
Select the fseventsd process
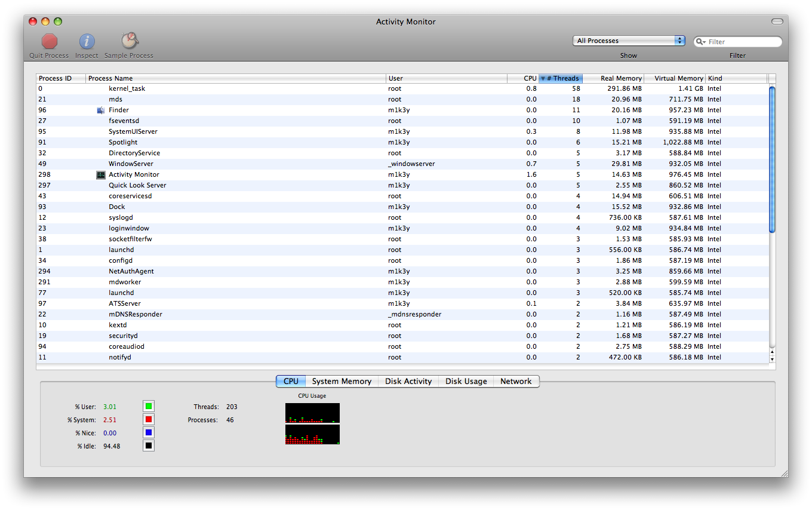(402, 121)
